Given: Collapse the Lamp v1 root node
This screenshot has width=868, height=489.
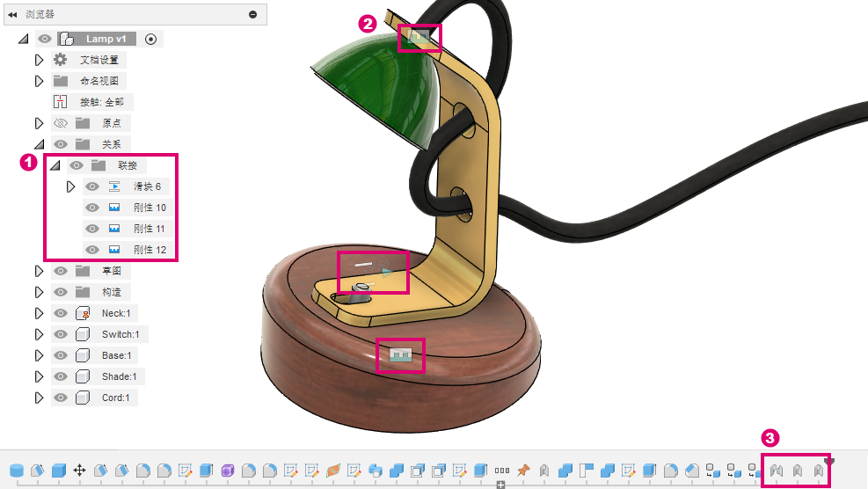Looking at the screenshot, I should click(23, 39).
